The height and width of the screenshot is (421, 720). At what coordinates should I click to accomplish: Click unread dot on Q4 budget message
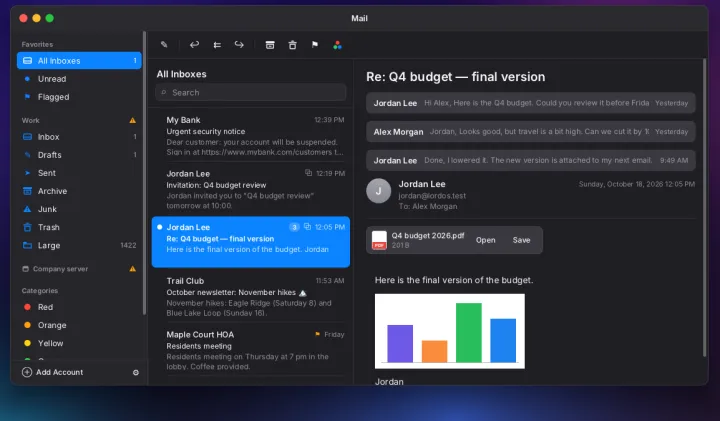(160, 227)
